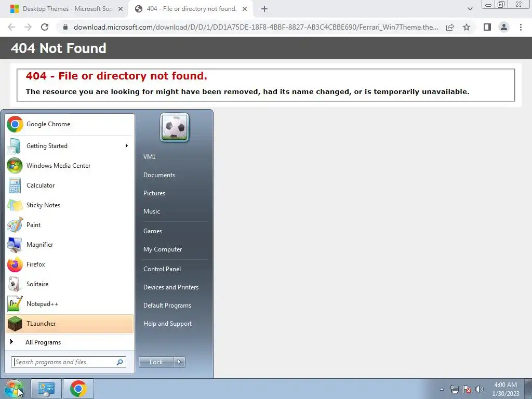This screenshot has width=532, height=399.
Task: Click the volume speaker tray icon
Action: [x=479, y=389]
